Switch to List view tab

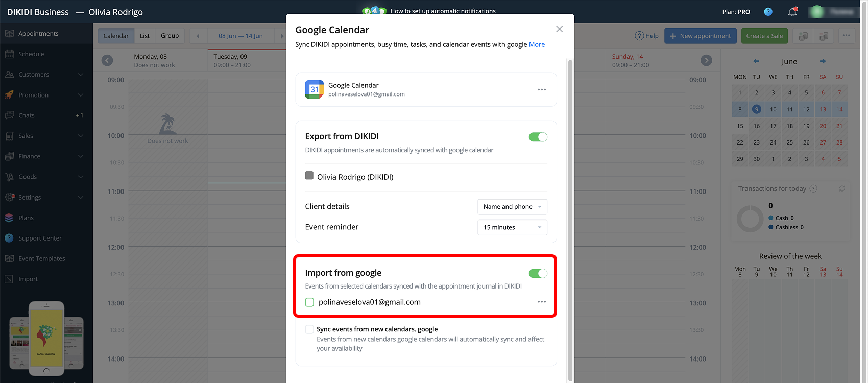click(x=145, y=36)
